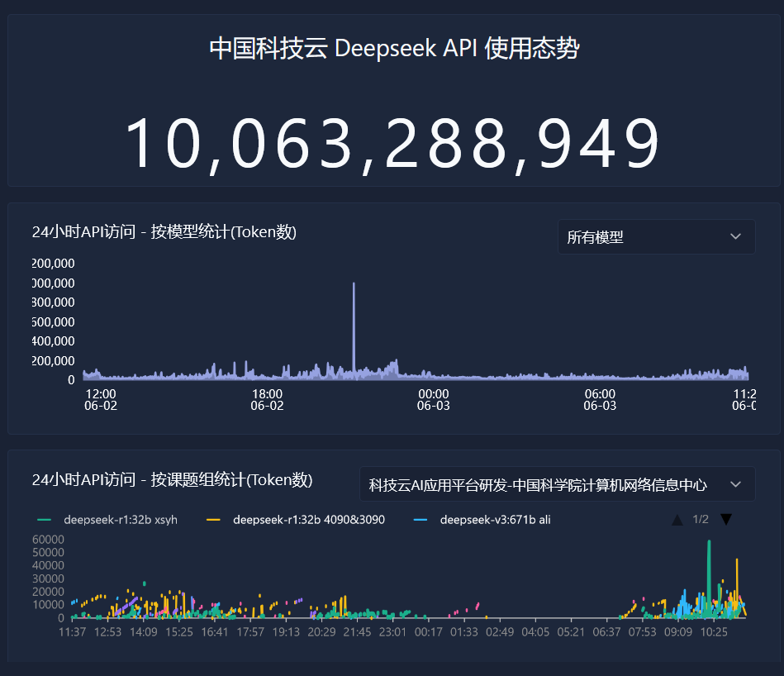The height and width of the screenshot is (676, 784).
Task: Click the chevron arrow of the group selector
Action: 735,484
